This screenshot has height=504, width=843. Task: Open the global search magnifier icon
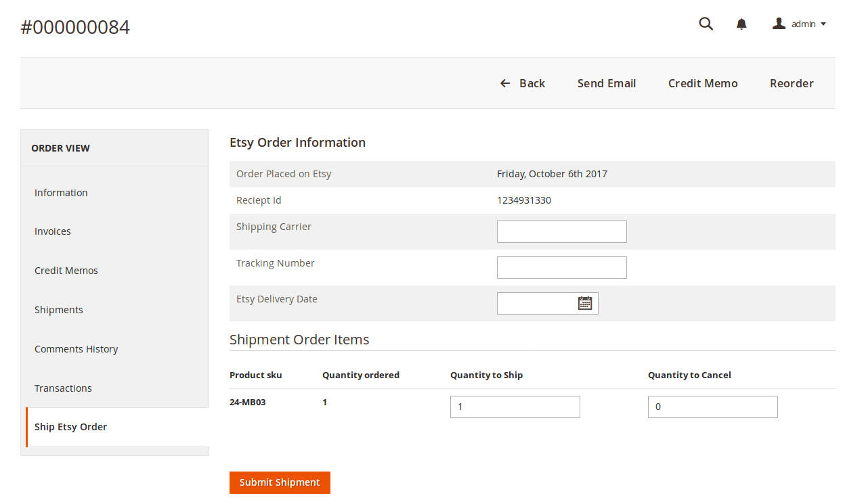pyautogui.click(x=706, y=24)
